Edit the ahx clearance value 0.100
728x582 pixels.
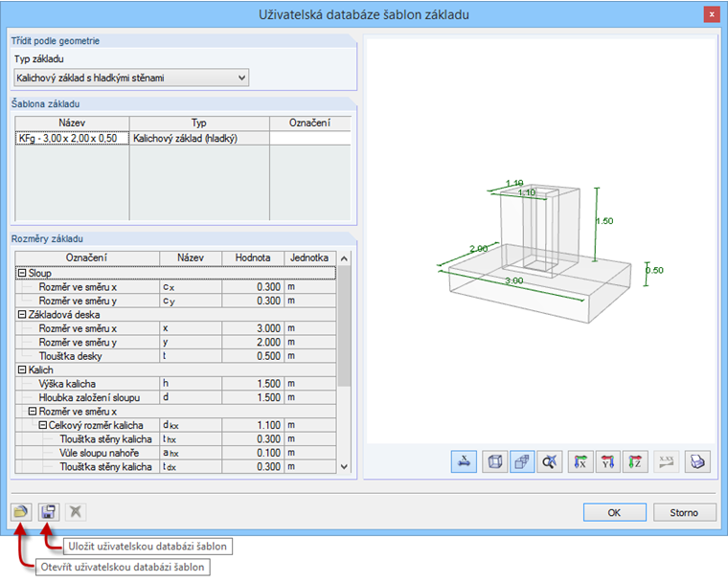[x=253, y=453]
